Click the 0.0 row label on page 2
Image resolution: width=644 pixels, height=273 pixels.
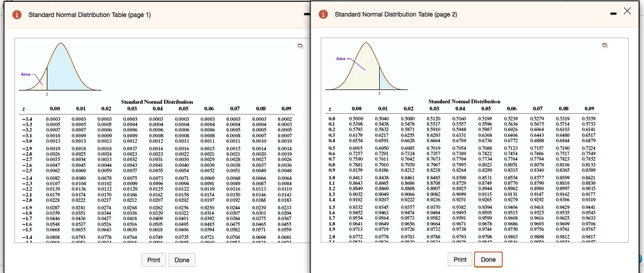332,118
